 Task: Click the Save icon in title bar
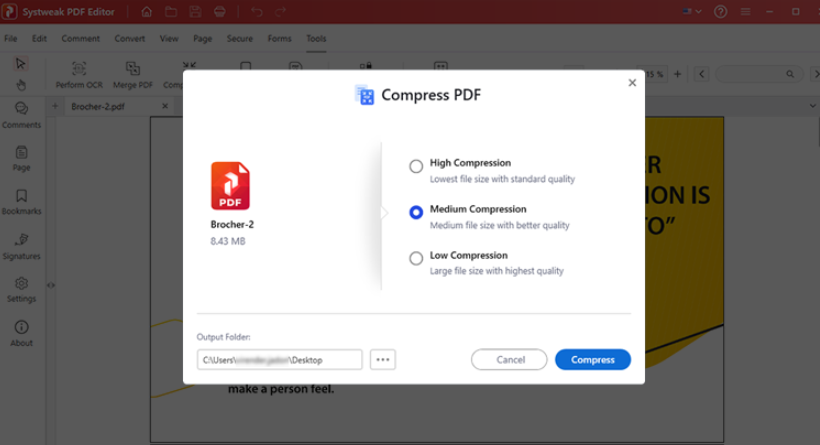(x=195, y=12)
